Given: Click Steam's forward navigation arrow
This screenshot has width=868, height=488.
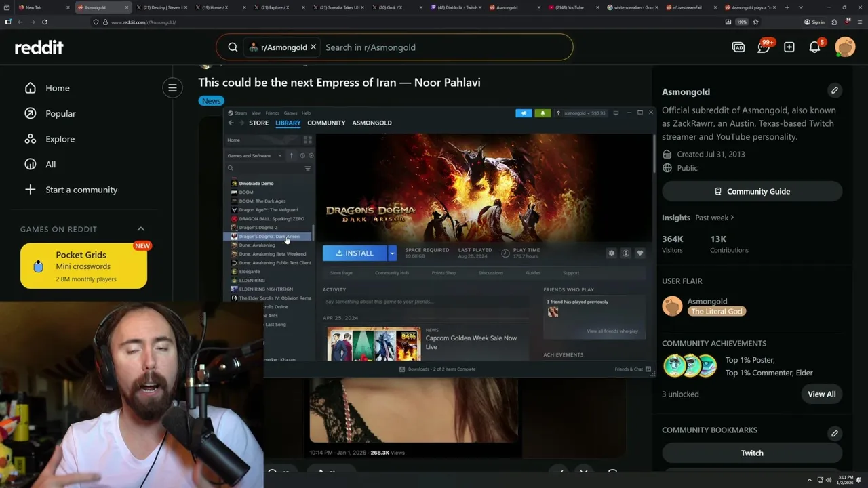Looking at the screenshot, I should click(241, 123).
